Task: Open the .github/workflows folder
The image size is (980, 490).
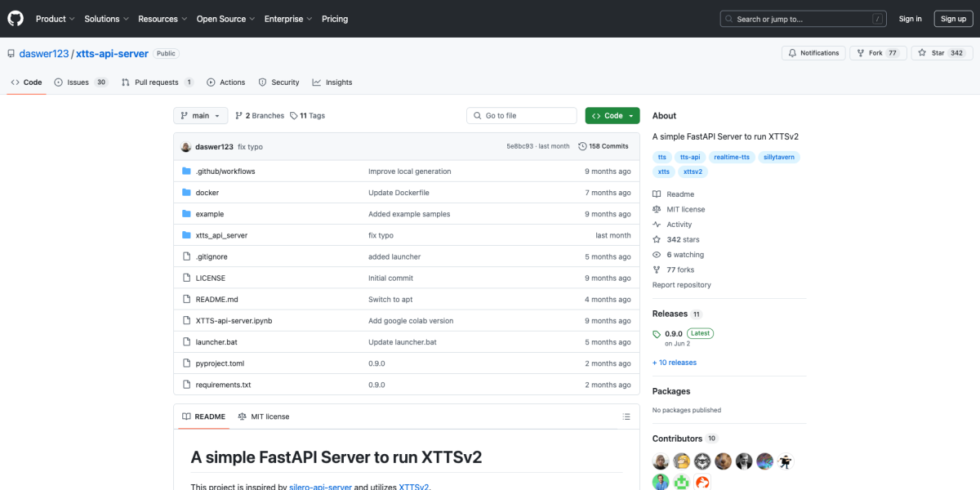Action: click(x=225, y=171)
